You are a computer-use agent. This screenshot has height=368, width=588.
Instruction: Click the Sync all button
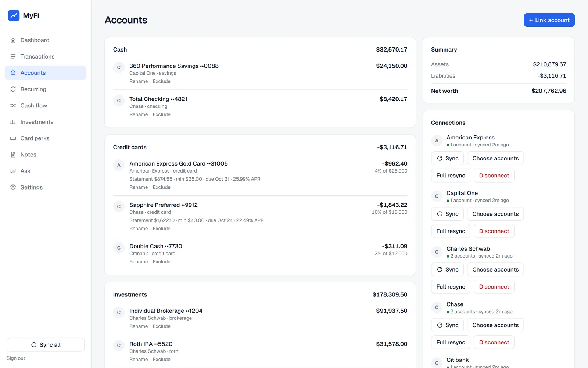(46, 345)
